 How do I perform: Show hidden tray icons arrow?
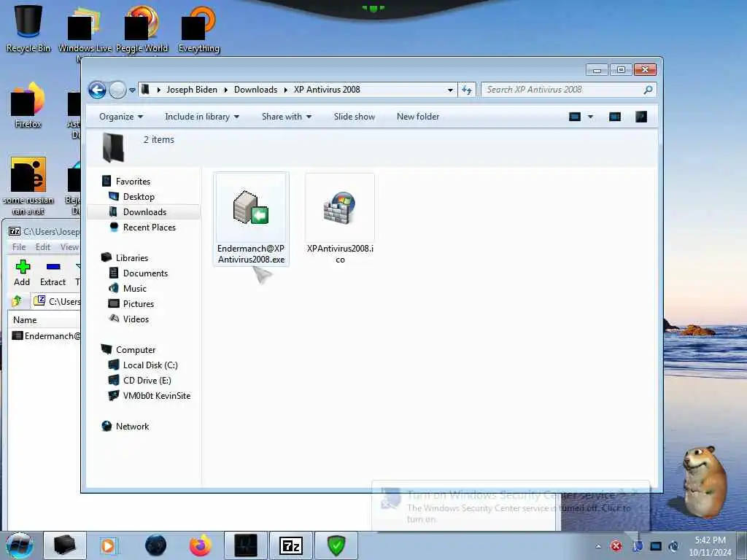coord(598,546)
